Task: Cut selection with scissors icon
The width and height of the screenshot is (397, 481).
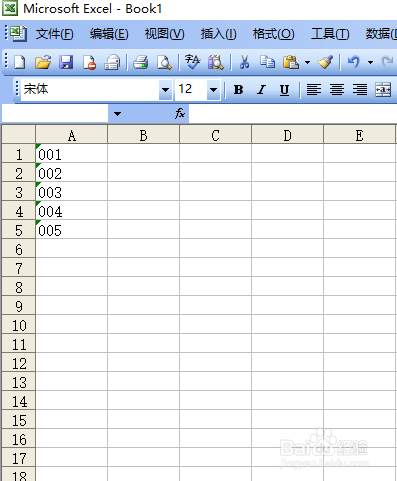Action: (244, 62)
